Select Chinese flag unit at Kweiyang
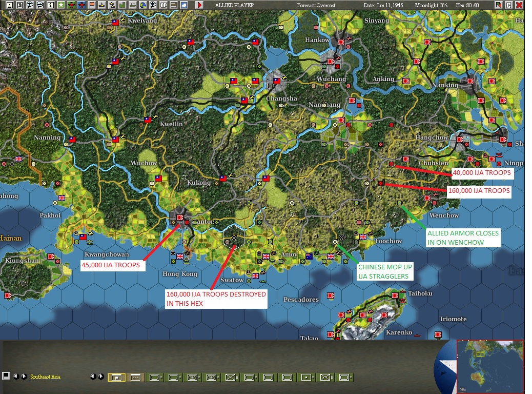532x394 pixels. (115, 23)
